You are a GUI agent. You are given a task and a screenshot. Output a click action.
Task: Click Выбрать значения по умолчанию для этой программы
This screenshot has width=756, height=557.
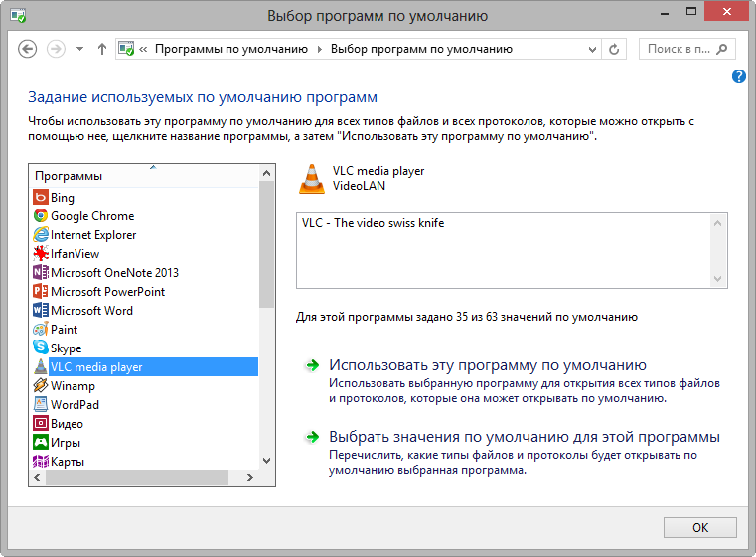(x=524, y=437)
